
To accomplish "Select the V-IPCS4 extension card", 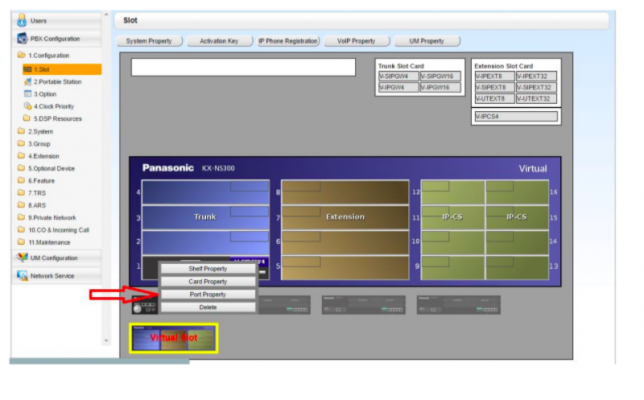I will pos(515,116).
